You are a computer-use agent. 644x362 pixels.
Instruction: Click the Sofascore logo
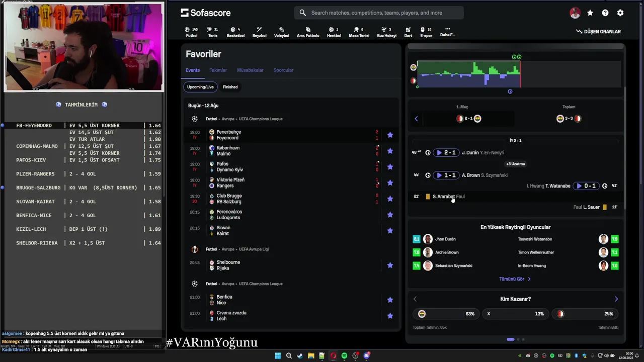(206, 13)
